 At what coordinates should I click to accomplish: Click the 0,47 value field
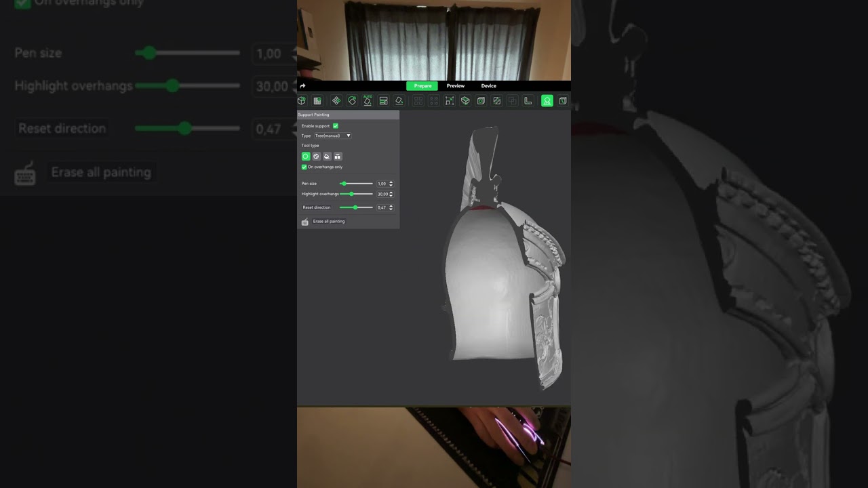(x=382, y=207)
